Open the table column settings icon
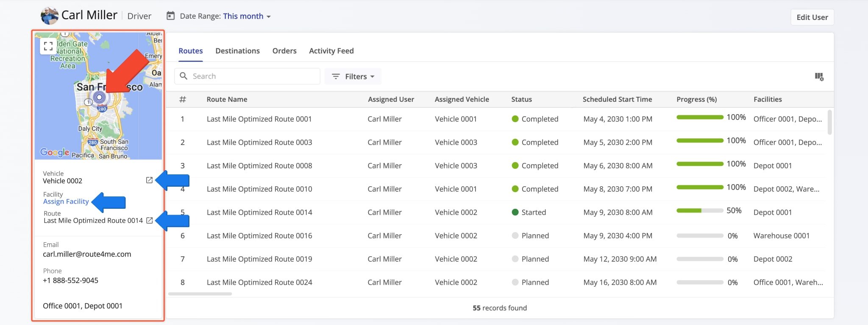Viewport: 868px width, 325px height. pos(819,77)
